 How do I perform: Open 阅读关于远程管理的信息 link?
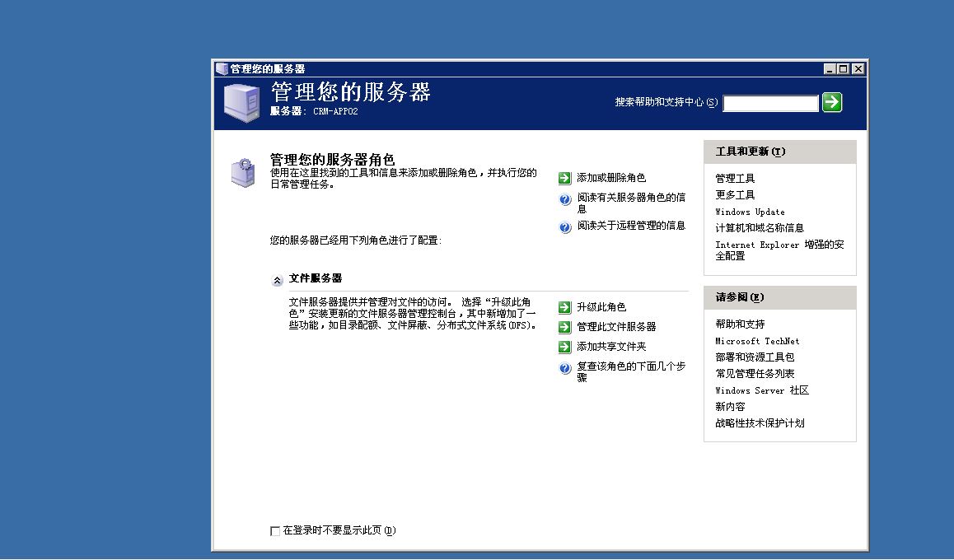tap(631, 226)
